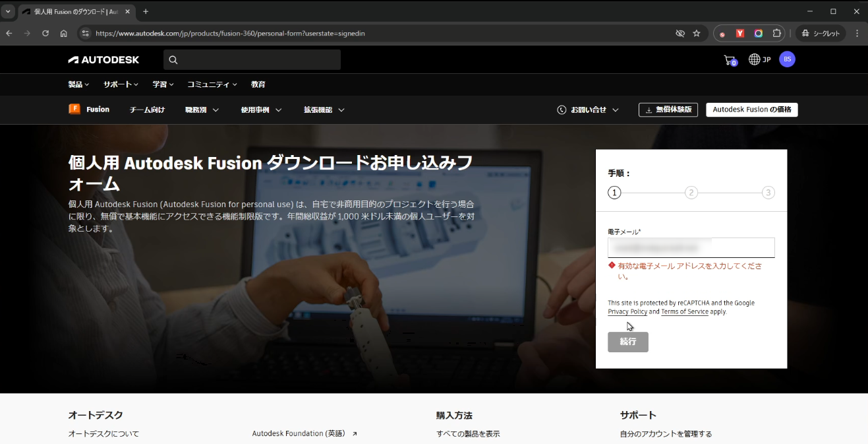The width and height of the screenshot is (868, 444).
Task: Click the 購入方法 footer heading
Action: [x=454, y=415]
